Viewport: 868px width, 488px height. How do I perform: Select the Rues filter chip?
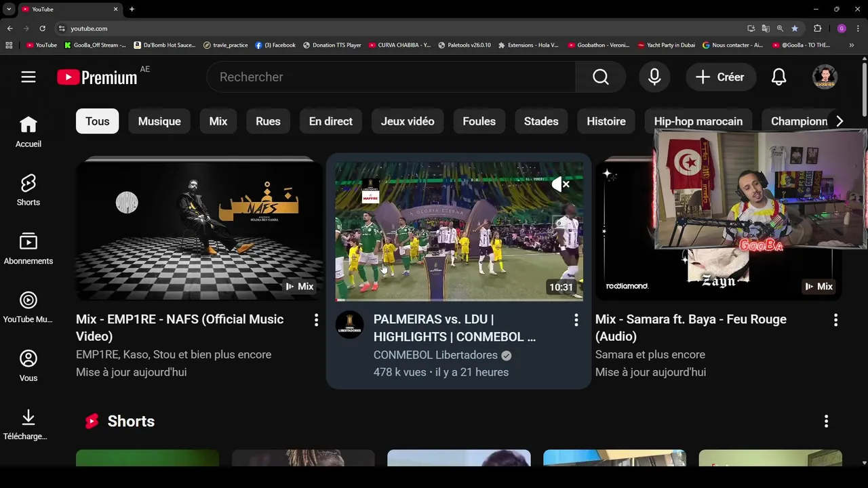pos(268,121)
